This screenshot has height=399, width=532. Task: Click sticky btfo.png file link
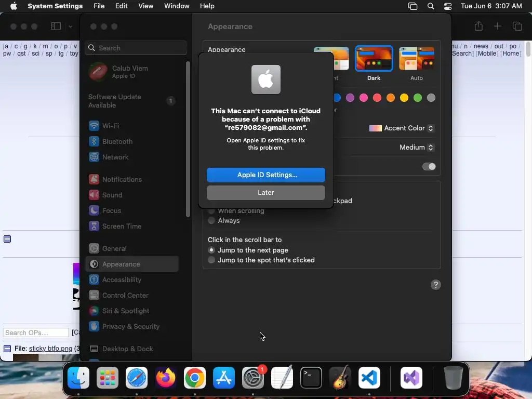click(x=50, y=349)
